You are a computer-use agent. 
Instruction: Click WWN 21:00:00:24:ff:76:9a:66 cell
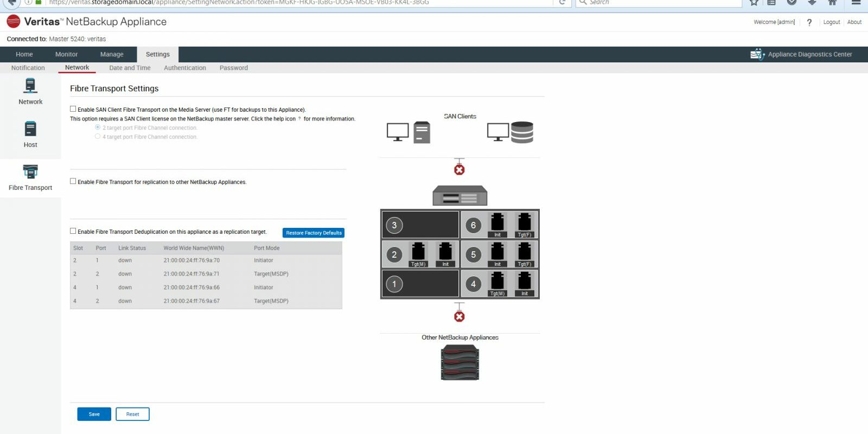pyautogui.click(x=192, y=288)
